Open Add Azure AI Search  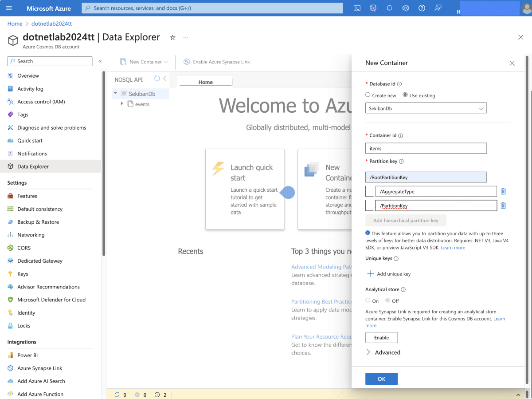coord(41,381)
